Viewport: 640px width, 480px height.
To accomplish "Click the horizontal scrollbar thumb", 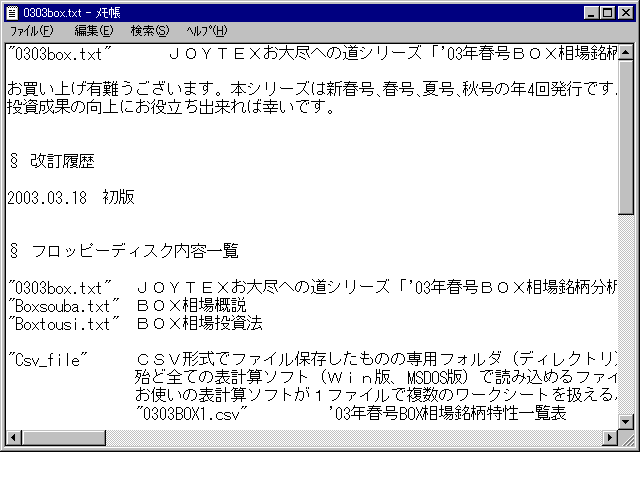I will (x=64, y=438).
